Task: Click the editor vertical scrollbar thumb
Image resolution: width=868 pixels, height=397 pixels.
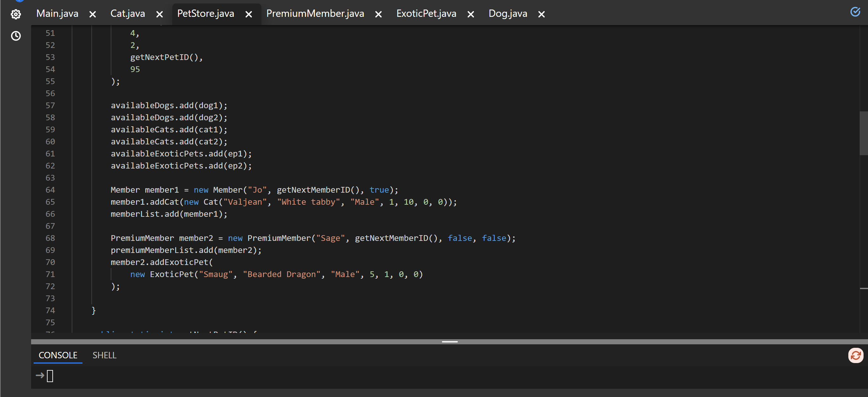Action: tap(863, 133)
